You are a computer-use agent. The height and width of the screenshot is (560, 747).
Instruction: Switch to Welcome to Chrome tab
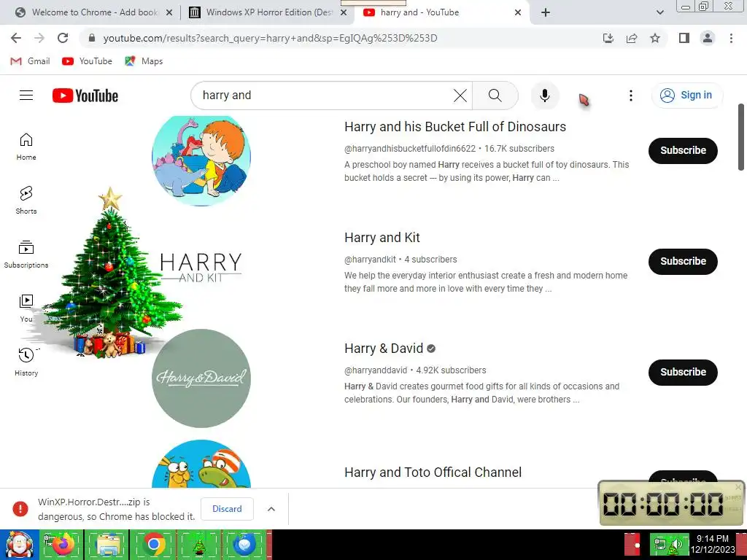tap(94, 12)
